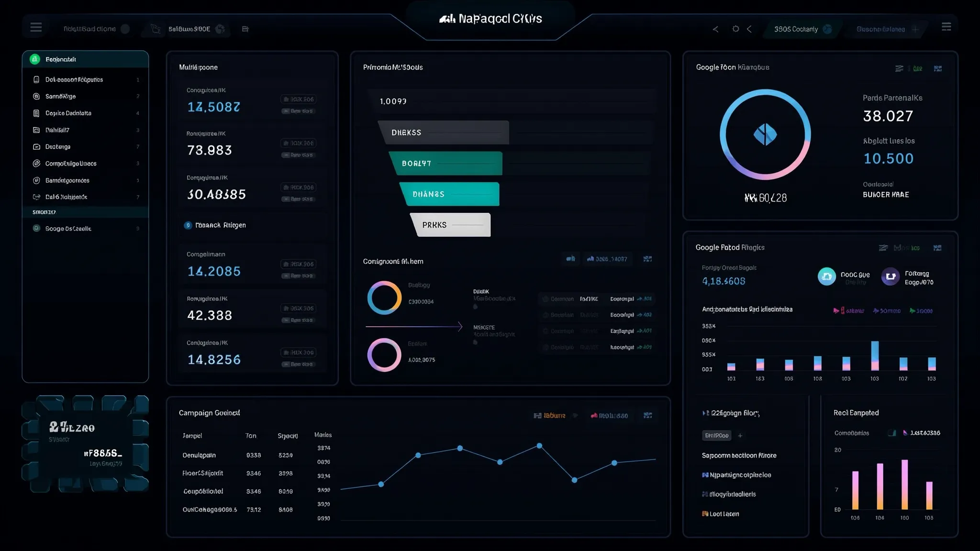Toggle the purple 50mmo series legend
Viewport: 980px width, 551px height.
coord(887,311)
